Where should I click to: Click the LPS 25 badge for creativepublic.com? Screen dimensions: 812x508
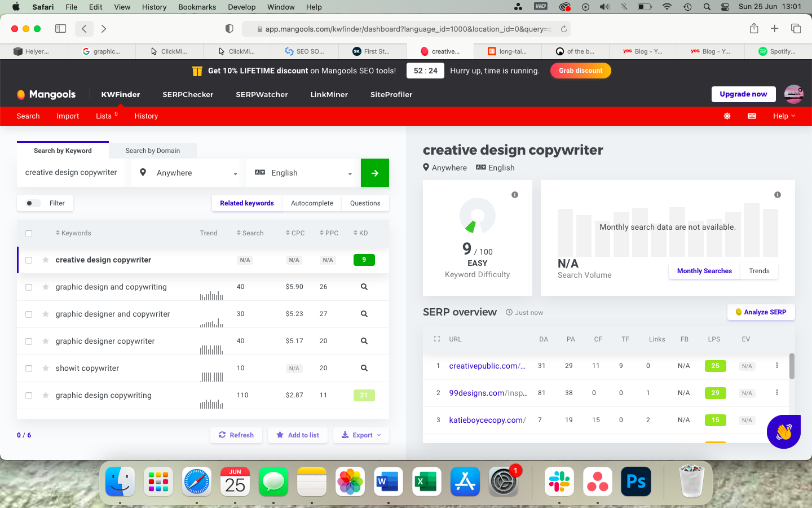pos(716,366)
